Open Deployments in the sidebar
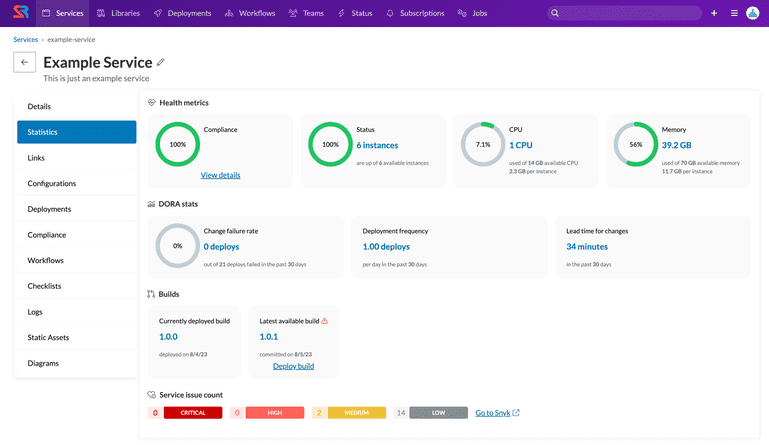 pos(77,209)
